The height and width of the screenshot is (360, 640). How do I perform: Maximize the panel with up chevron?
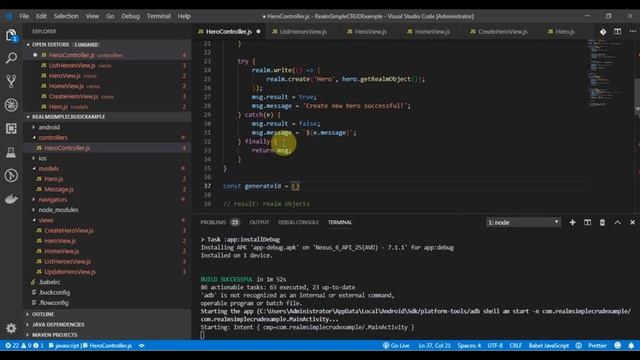click(x=618, y=222)
